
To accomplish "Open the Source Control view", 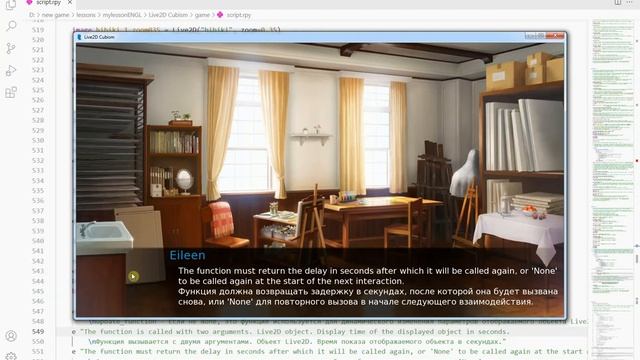I will 11,49.
